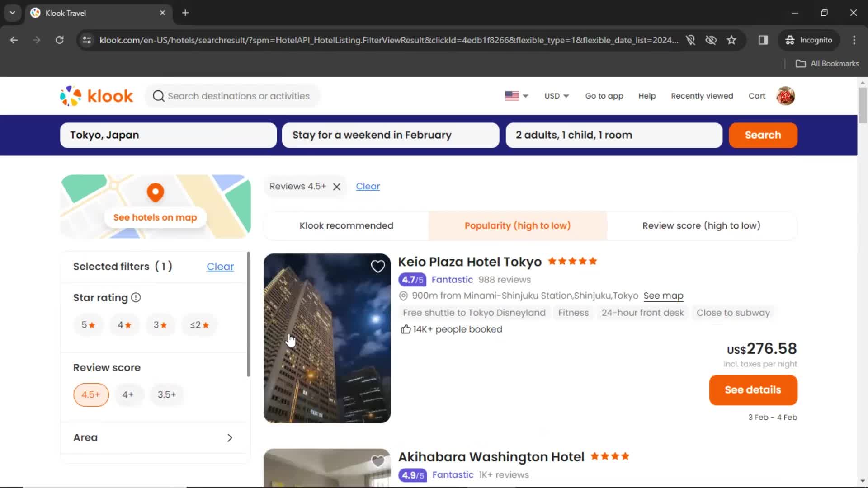Toggle 4.5+ review score filter

[x=91, y=395]
